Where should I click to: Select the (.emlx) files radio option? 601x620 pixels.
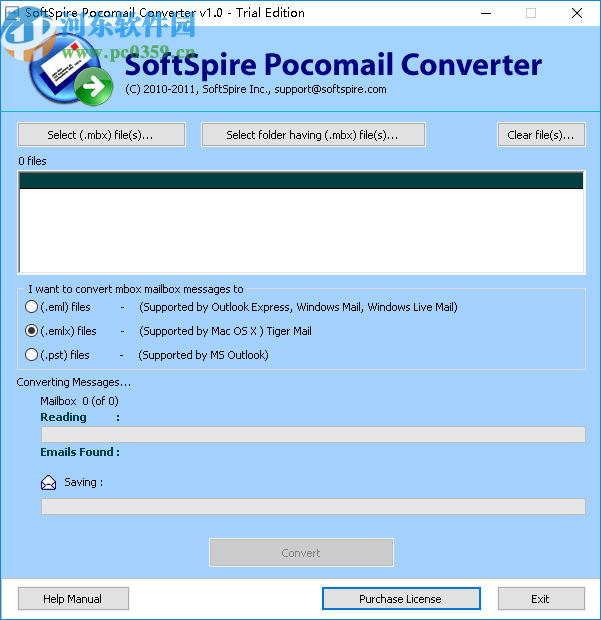pos(31,331)
